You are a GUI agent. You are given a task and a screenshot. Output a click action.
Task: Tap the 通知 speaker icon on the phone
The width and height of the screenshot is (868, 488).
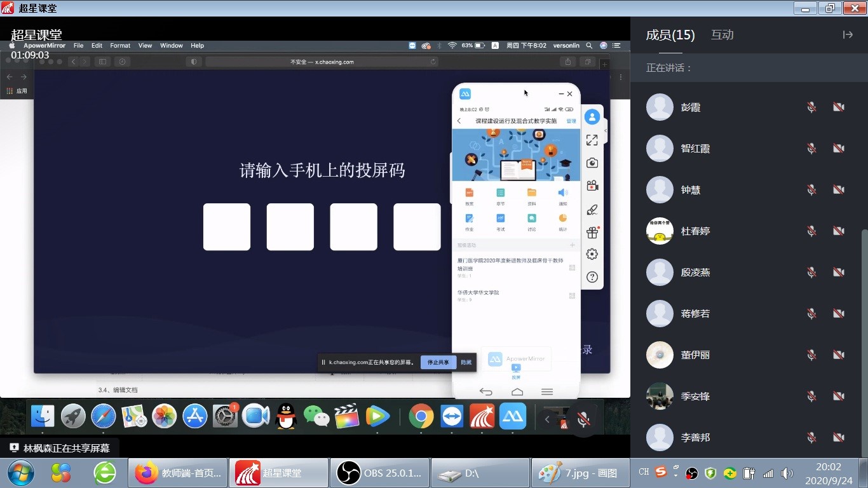click(x=563, y=193)
